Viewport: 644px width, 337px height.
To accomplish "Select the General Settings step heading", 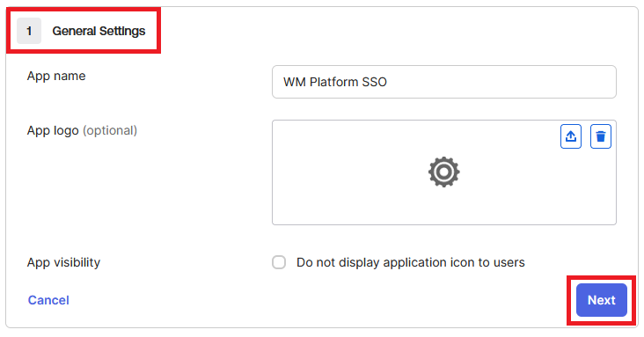I will 99,31.
